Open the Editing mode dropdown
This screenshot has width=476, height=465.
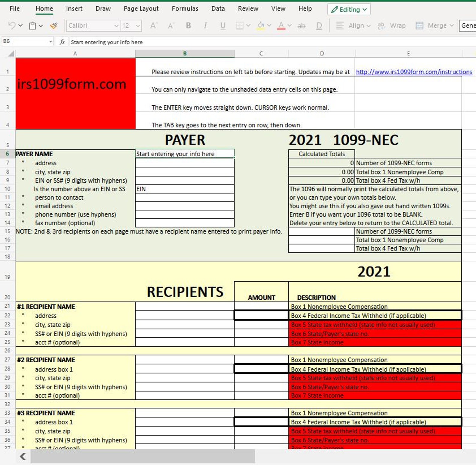[x=349, y=10]
